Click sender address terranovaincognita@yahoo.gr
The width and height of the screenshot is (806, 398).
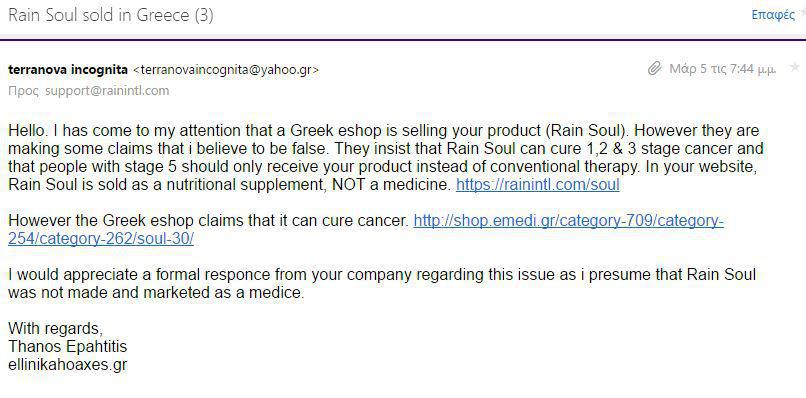(x=226, y=70)
